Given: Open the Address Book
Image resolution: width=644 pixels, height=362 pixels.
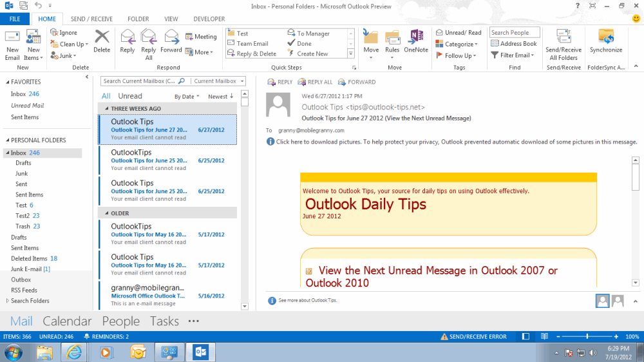Looking at the screenshot, I should point(514,44).
